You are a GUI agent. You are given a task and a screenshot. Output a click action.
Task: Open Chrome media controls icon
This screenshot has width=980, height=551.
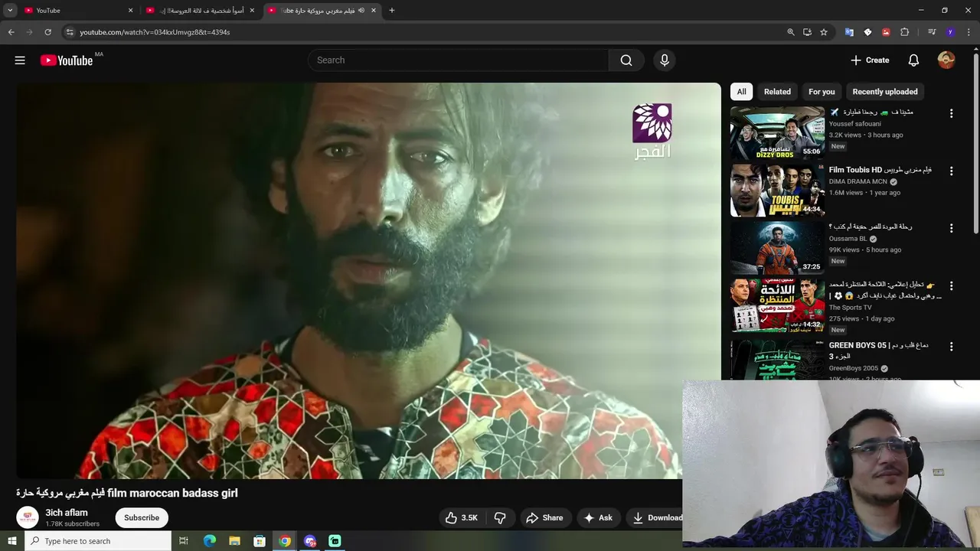[932, 32]
